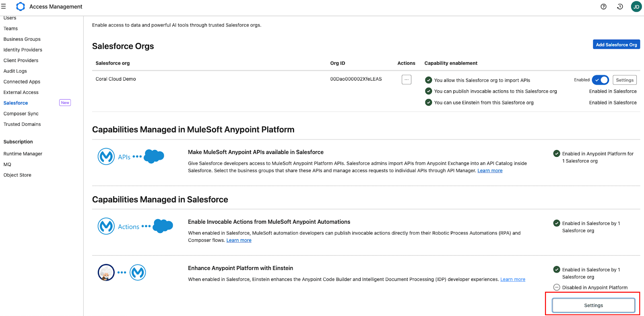Go to Business Groups in sidebar
This screenshot has width=644, height=316.
22,39
